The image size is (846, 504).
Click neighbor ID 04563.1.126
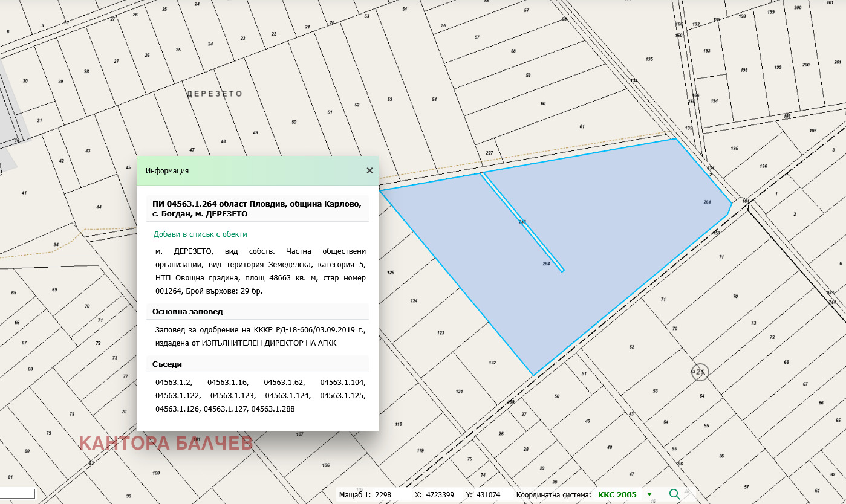click(x=178, y=409)
